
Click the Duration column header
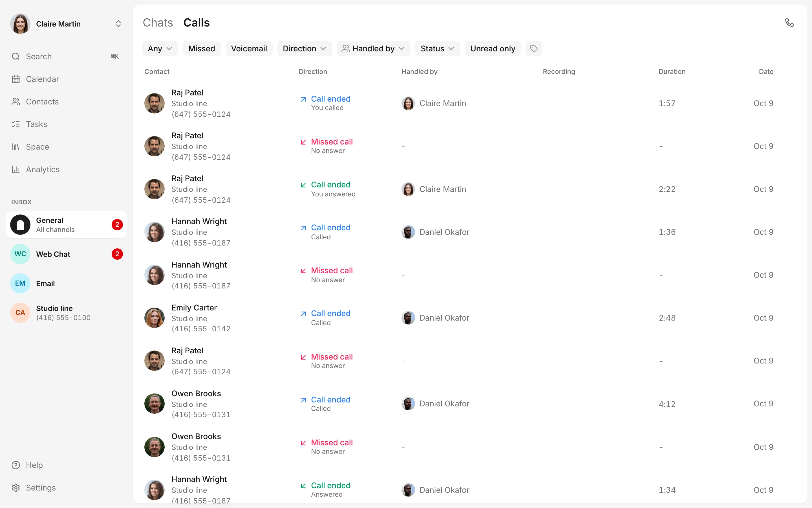pos(672,72)
